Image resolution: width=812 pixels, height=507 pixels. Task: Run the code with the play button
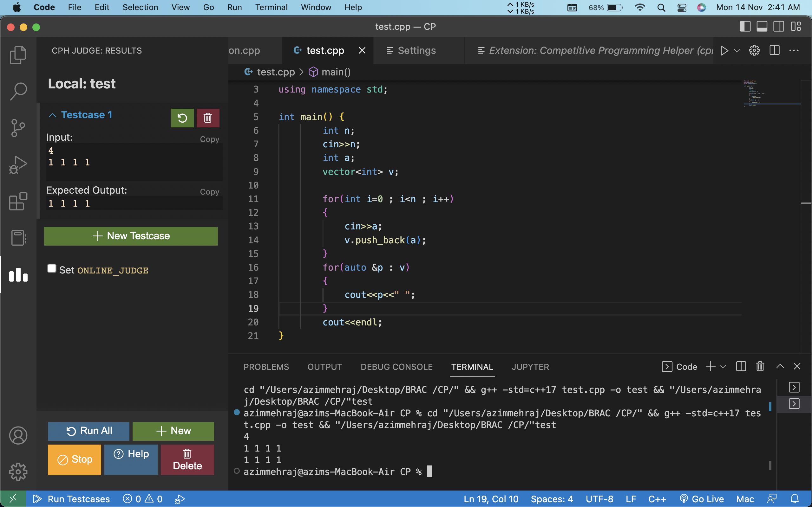tap(725, 50)
